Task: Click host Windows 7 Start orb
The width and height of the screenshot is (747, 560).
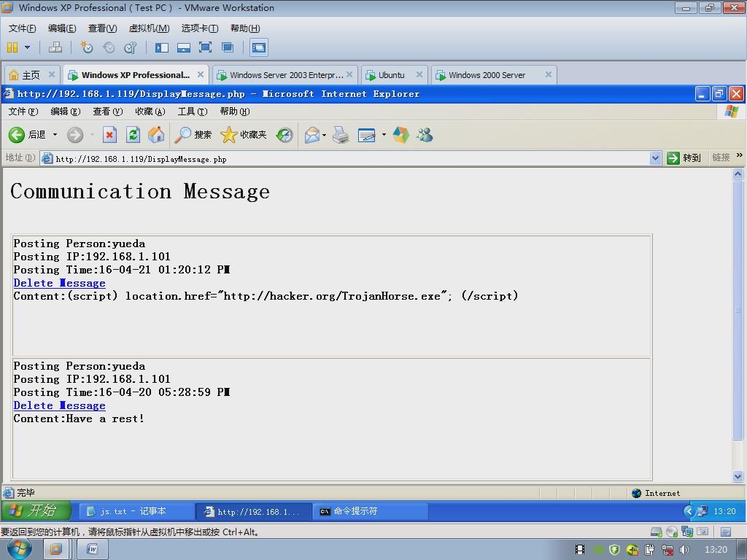Action: (x=19, y=549)
